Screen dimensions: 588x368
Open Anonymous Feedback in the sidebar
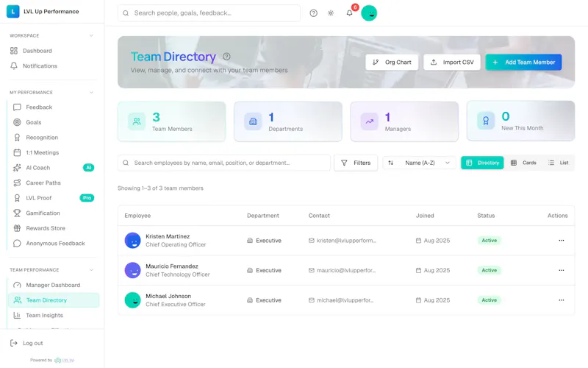pos(53,244)
